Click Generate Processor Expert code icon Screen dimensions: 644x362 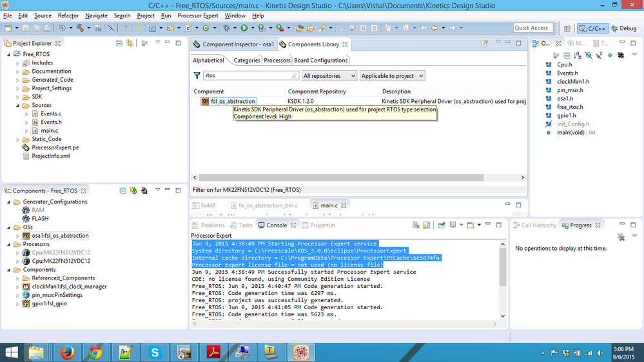pyautogui.click(x=133, y=191)
